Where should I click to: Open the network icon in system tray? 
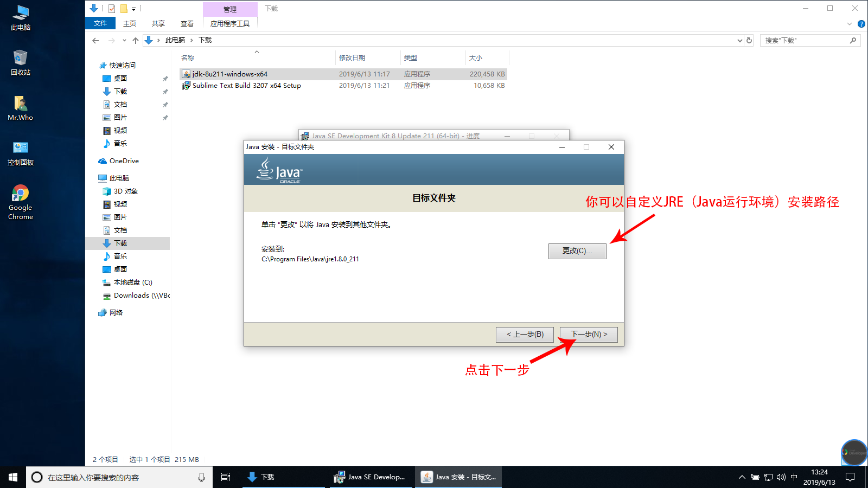[x=768, y=477]
